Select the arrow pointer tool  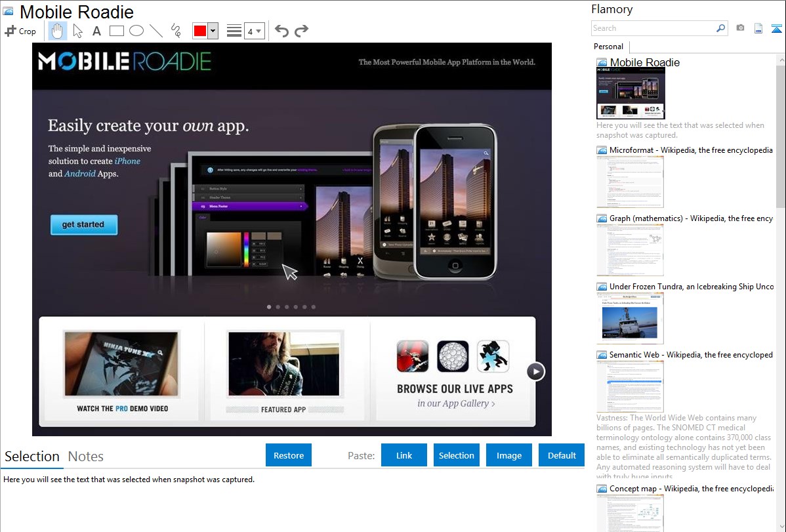click(77, 31)
